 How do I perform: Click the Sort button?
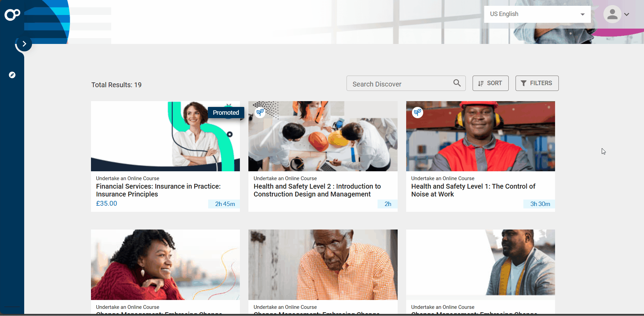(x=490, y=83)
